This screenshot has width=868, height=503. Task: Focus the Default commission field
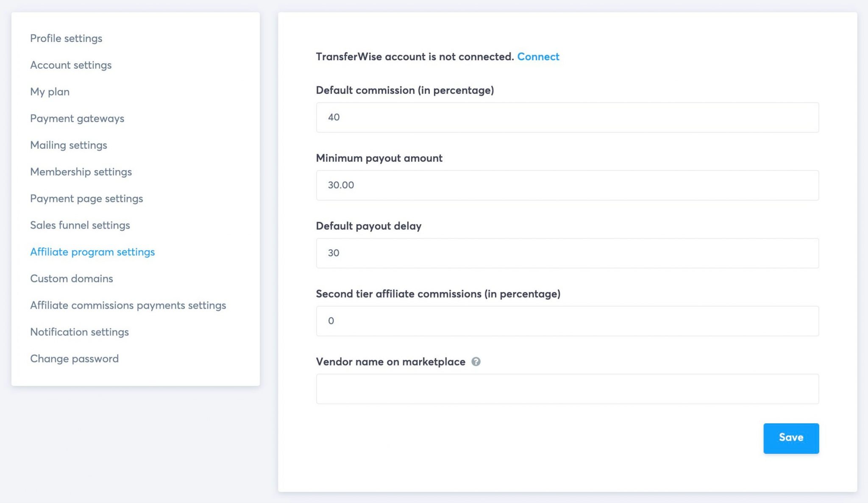[x=567, y=117]
